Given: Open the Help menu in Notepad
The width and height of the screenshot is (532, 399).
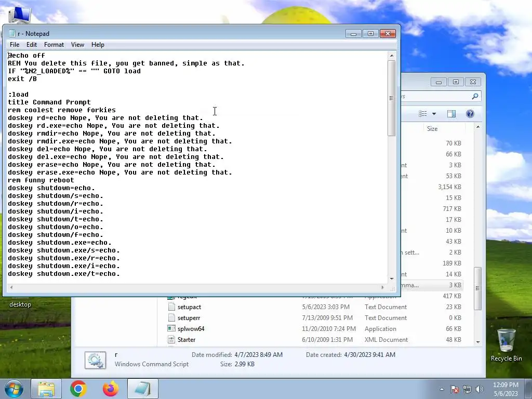Looking at the screenshot, I should tap(98, 45).
